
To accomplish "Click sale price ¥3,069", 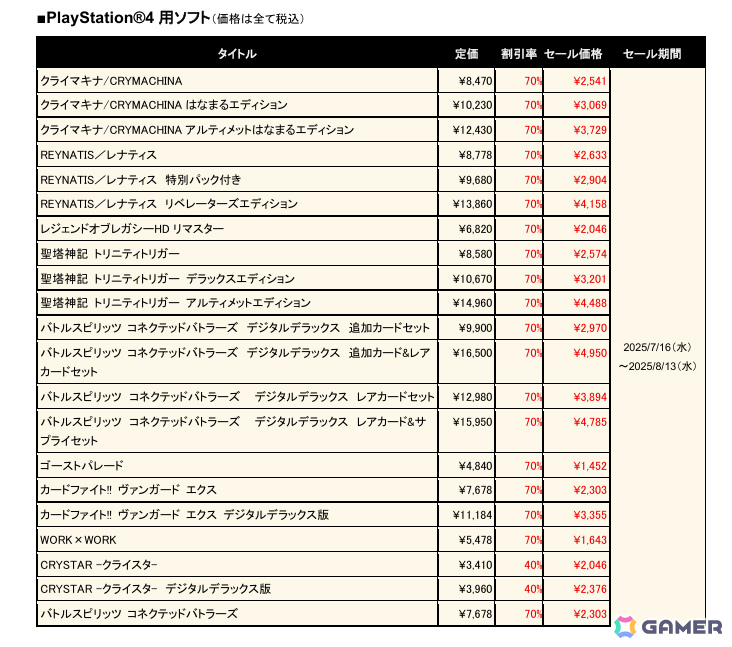I will tap(590, 105).
